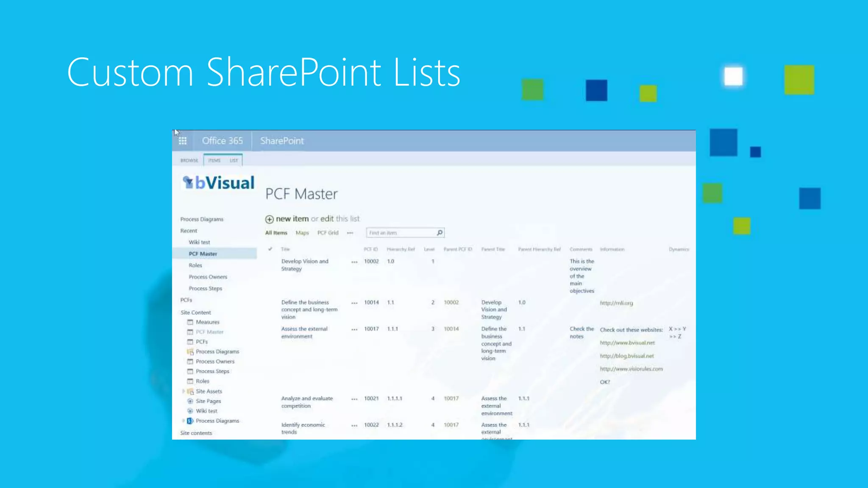868x488 pixels.
Task: Click the plus icon for new item
Action: [269, 219]
